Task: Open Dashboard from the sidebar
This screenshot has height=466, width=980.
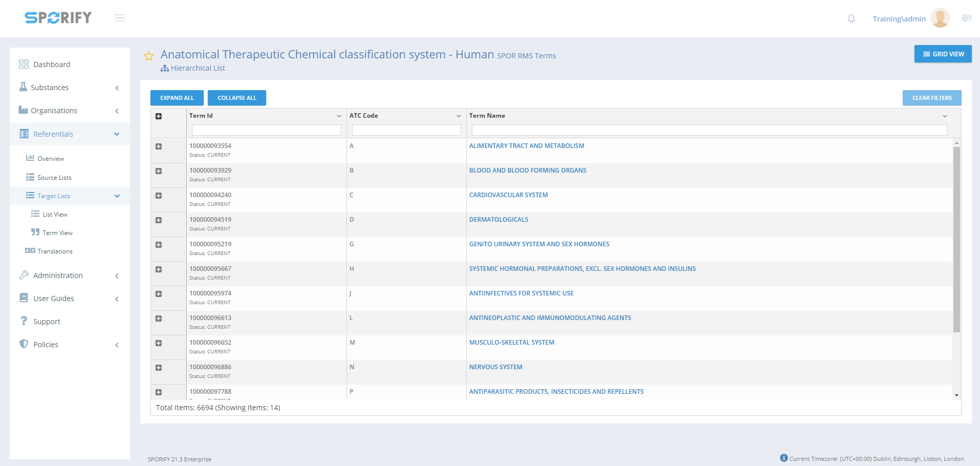Action: (x=52, y=65)
